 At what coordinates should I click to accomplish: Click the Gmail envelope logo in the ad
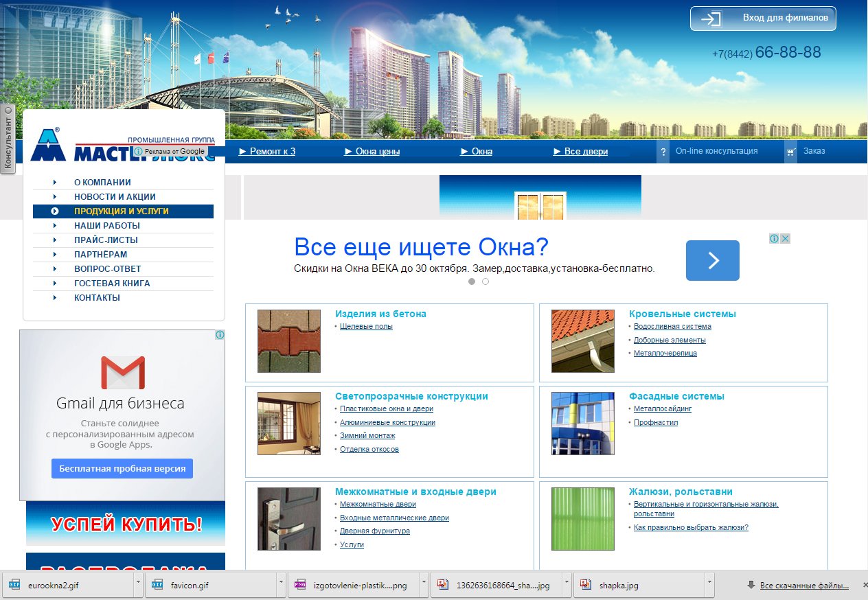coord(123,373)
